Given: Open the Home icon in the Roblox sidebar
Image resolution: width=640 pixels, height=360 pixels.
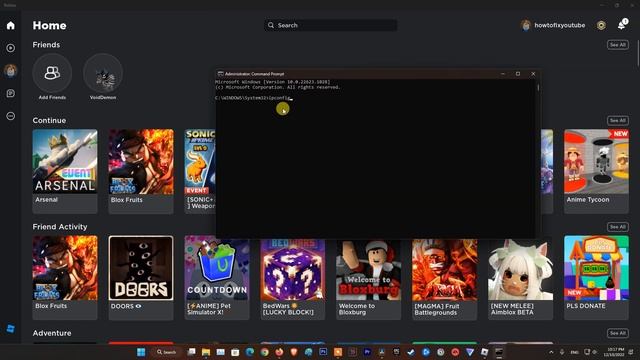Looking at the screenshot, I should (11, 25).
